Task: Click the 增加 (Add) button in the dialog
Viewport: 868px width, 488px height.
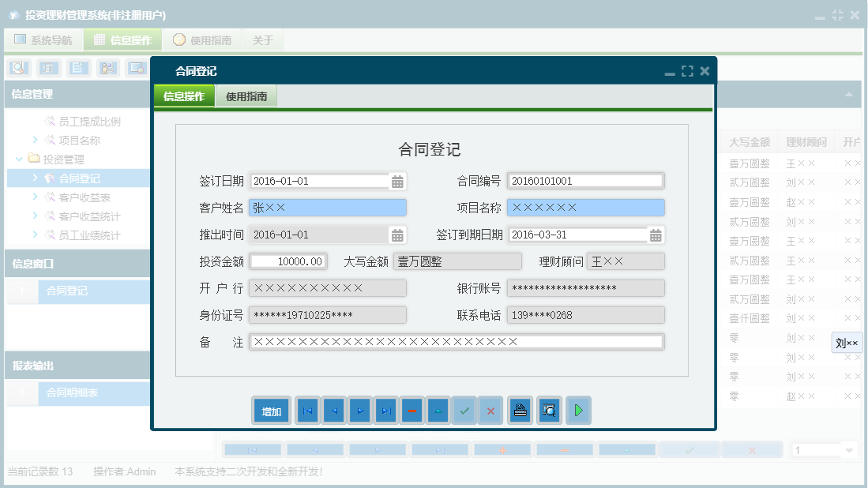Action: click(x=271, y=410)
